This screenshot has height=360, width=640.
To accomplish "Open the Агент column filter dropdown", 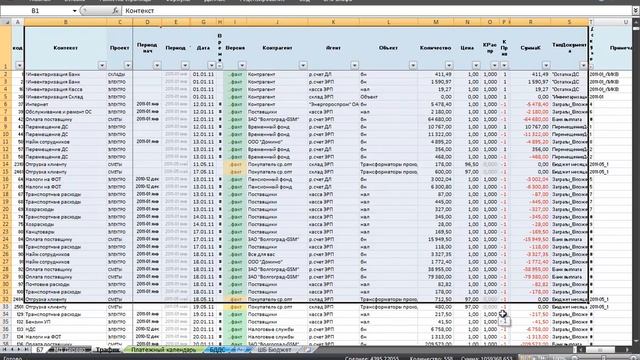I will pos(354,65).
